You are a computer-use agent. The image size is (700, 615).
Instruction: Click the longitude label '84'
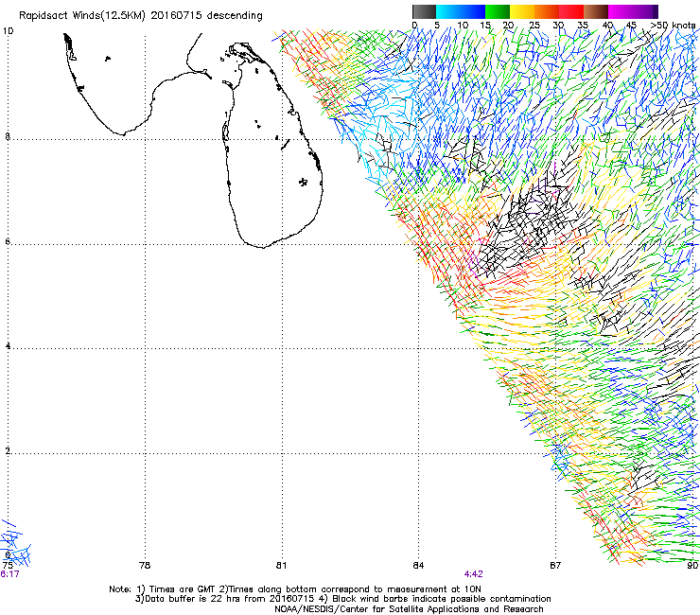(418, 565)
